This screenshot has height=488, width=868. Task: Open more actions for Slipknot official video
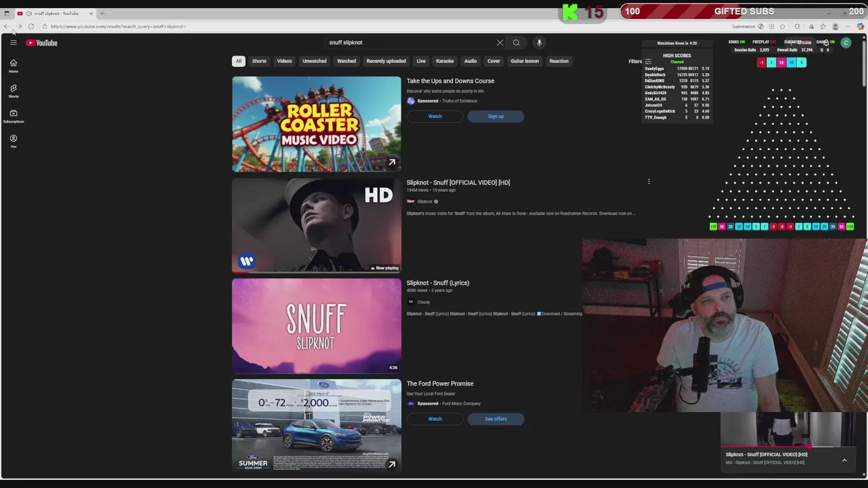tap(648, 182)
